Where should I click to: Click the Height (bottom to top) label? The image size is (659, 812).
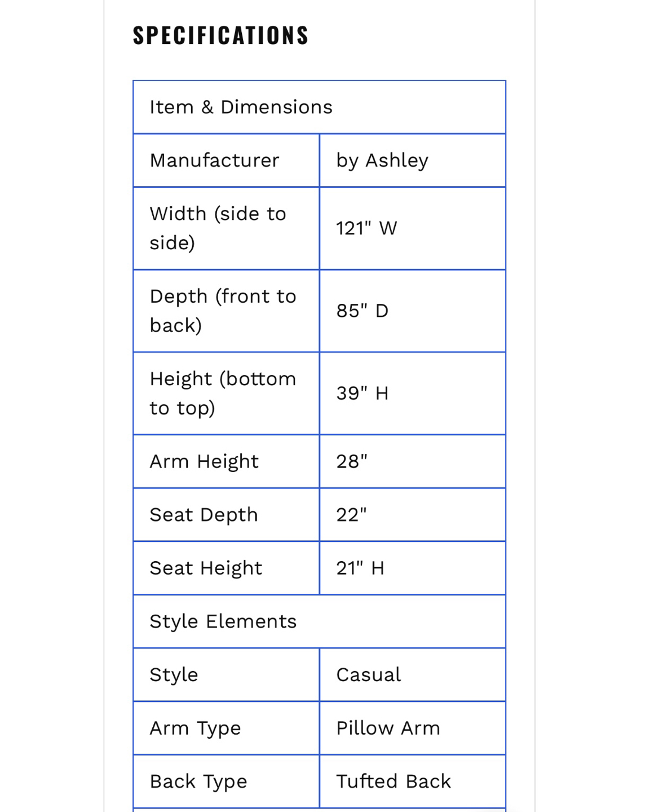(x=223, y=393)
